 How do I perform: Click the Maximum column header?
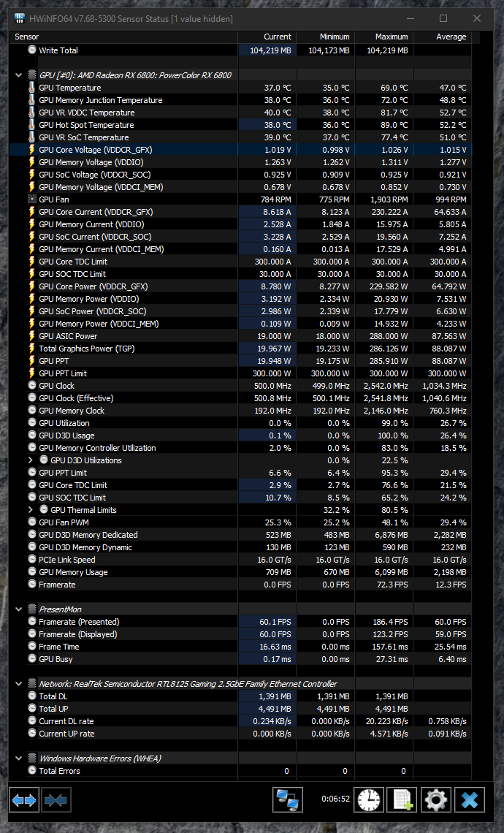(x=384, y=37)
